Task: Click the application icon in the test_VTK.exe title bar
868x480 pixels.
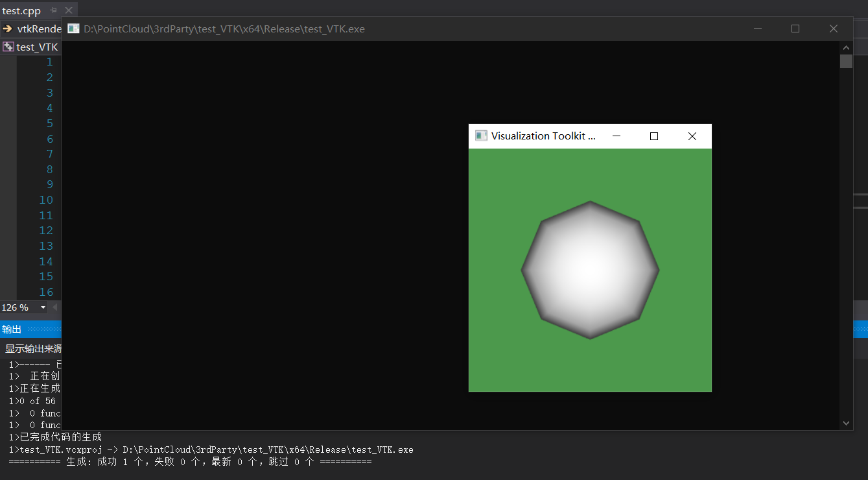Action: tap(72, 29)
